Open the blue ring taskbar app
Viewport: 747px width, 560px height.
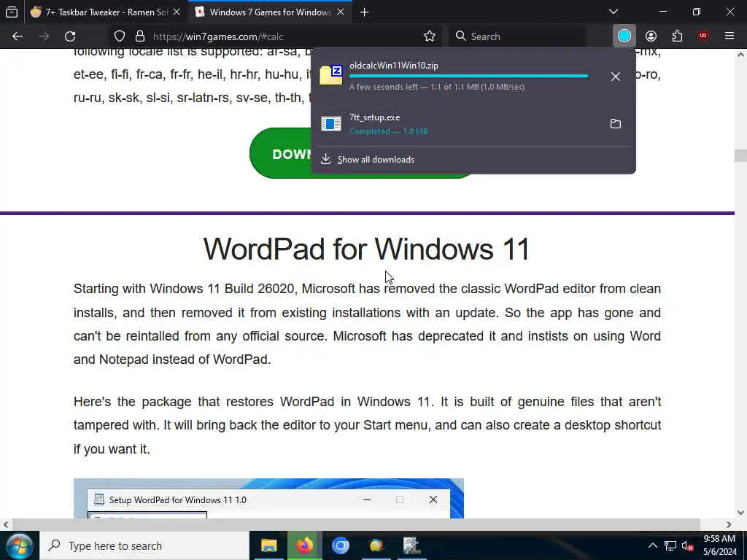coord(341,545)
